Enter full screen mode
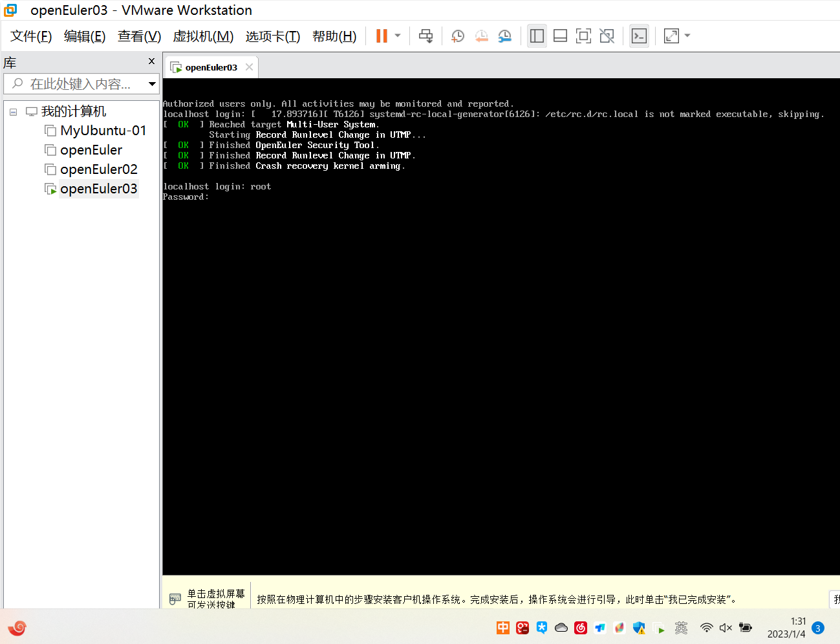 coord(583,36)
